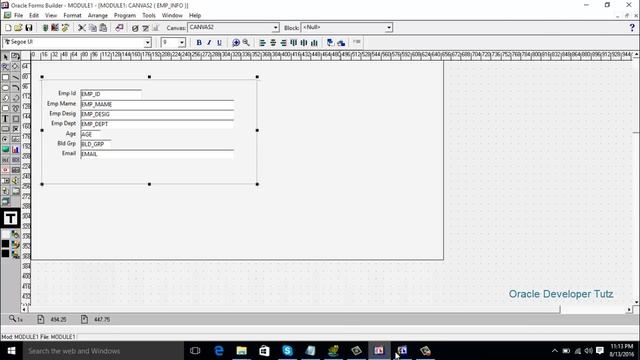This screenshot has height=360, width=640.
Task: Open the Arrange menu
Action: [x=98, y=16]
